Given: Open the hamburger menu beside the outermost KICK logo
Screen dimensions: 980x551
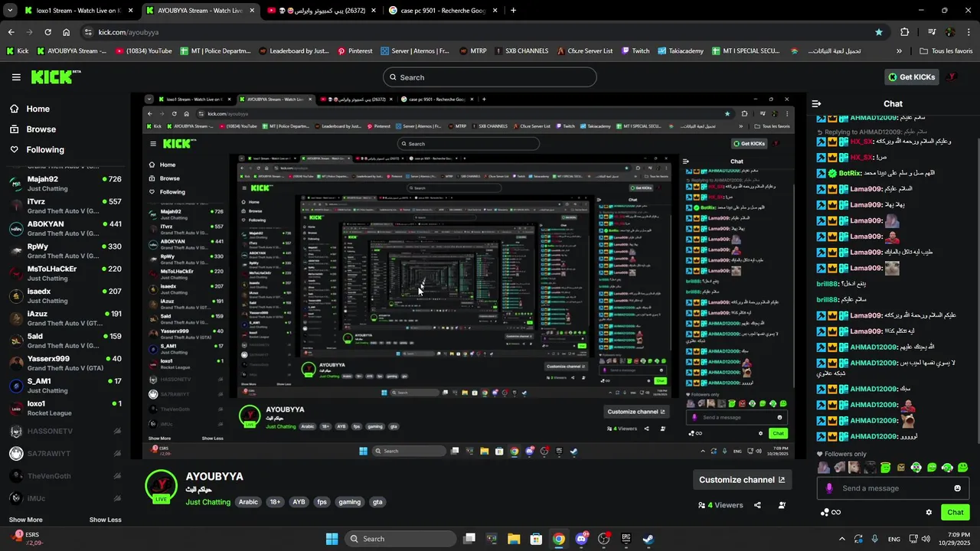Looking at the screenshot, I should [x=16, y=77].
